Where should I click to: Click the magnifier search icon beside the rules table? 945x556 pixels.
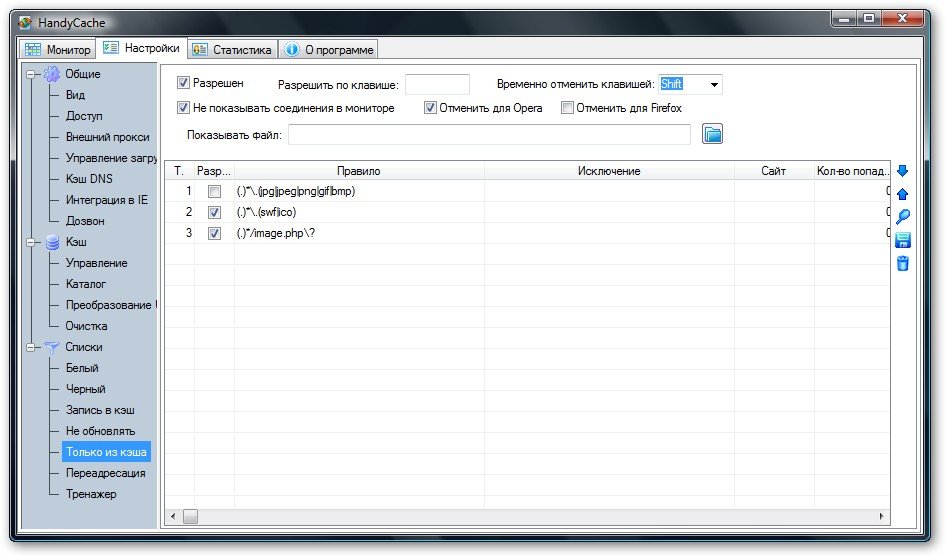[x=902, y=217]
